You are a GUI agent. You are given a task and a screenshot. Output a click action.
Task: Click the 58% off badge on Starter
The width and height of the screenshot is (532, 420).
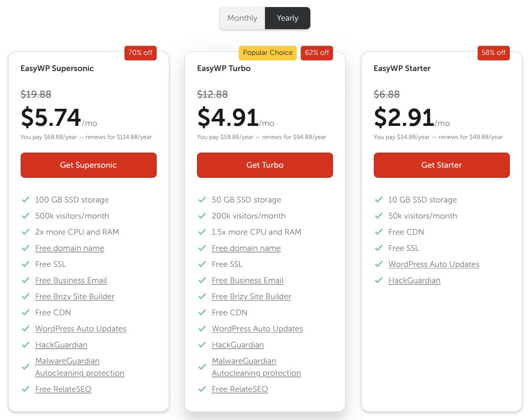point(494,53)
